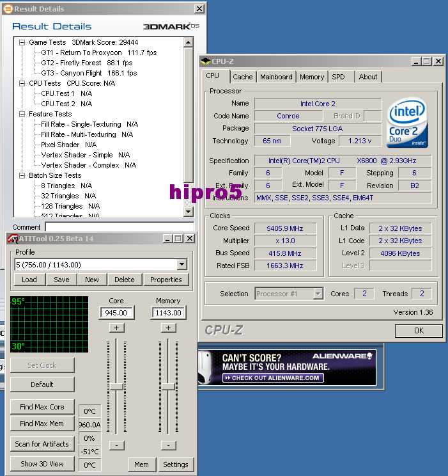Click the New profile button
The width and height of the screenshot is (448, 476).
pyautogui.click(x=92, y=280)
